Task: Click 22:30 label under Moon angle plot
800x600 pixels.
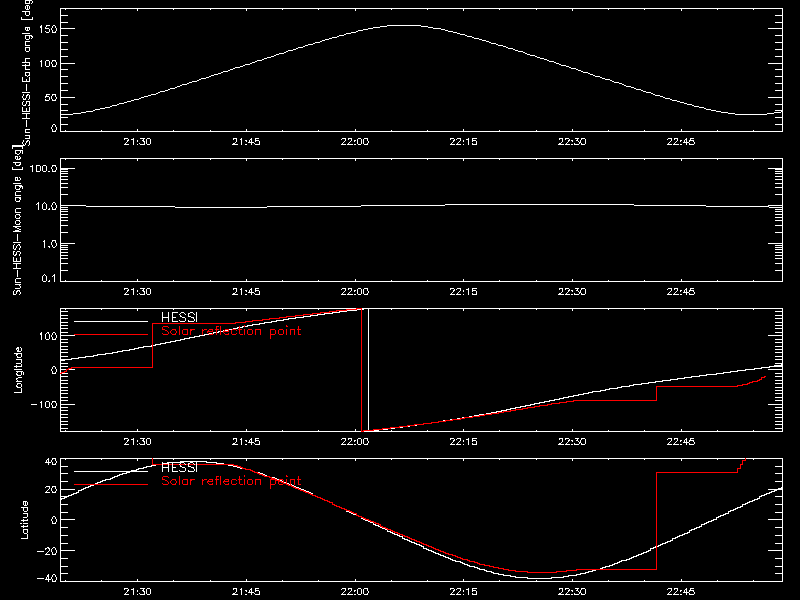Action: point(572,292)
